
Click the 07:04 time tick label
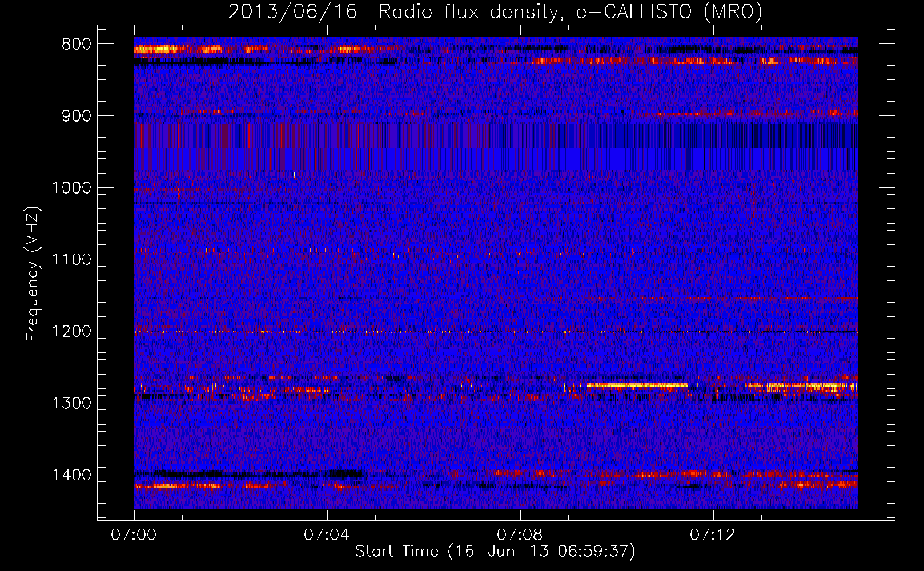point(327,535)
